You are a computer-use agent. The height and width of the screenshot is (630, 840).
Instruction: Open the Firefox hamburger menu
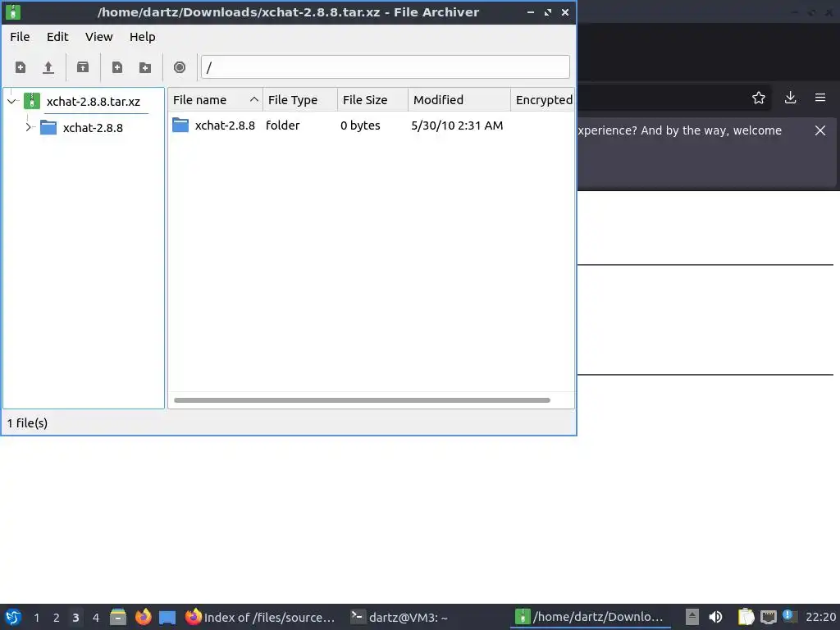tap(820, 98)
